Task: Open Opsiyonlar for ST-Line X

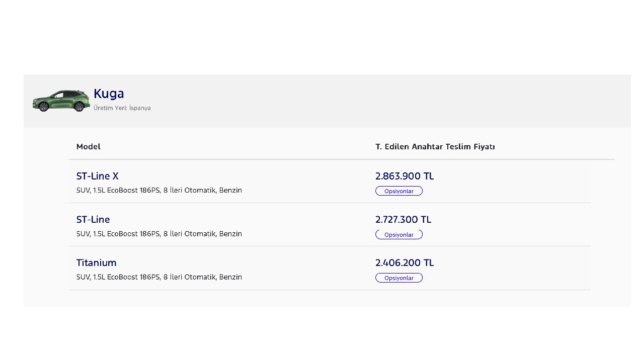Action: point(399,191)
